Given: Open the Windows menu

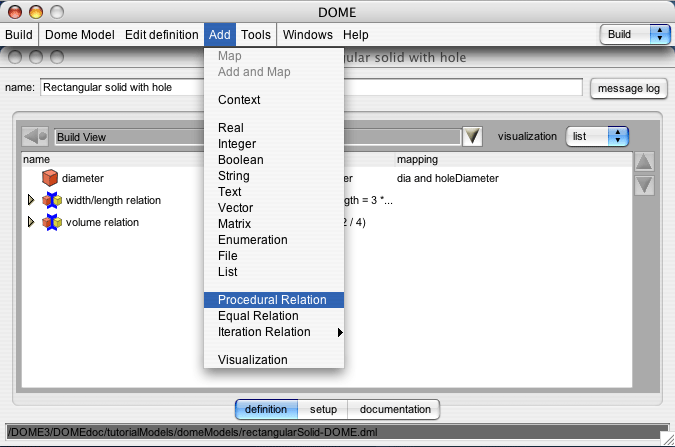Looking at the screenshot, I should tap(307, 34).
